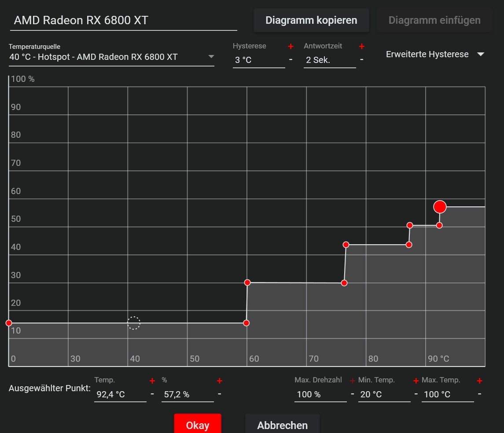
Task: Open the Temperaturquelle dropdown
Action: tap(111, 57)
